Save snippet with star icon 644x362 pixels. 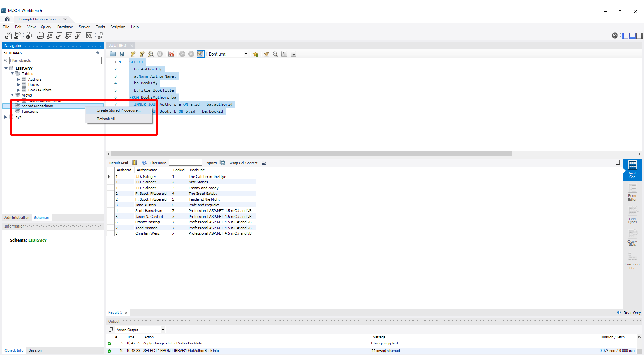point(256,54)
